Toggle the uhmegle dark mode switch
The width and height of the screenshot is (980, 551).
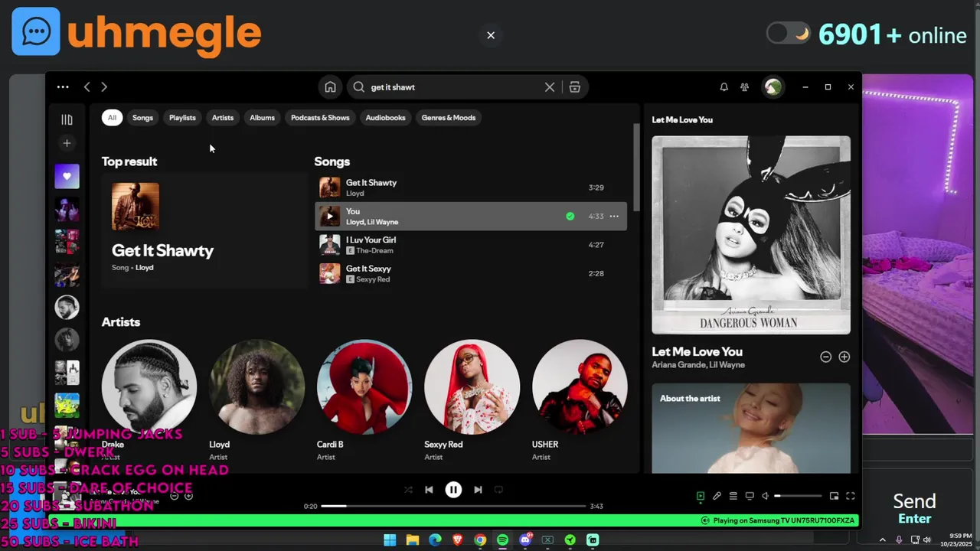(789, 34)
